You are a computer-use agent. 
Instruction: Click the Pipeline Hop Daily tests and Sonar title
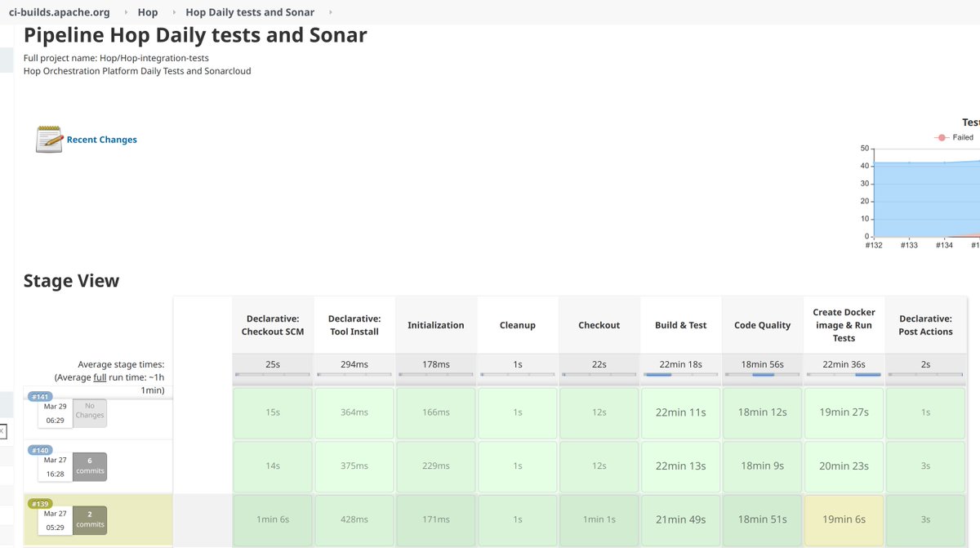click(x=195, y=36)
